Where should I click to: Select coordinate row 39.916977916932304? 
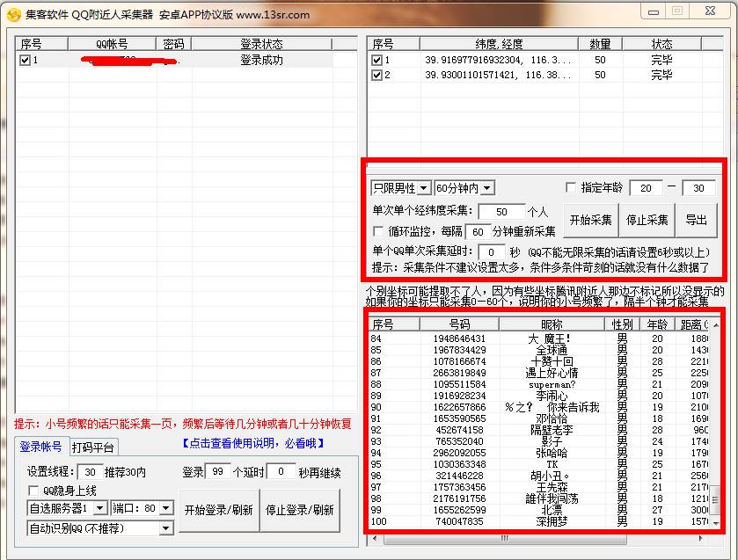(x=545, y=61)
